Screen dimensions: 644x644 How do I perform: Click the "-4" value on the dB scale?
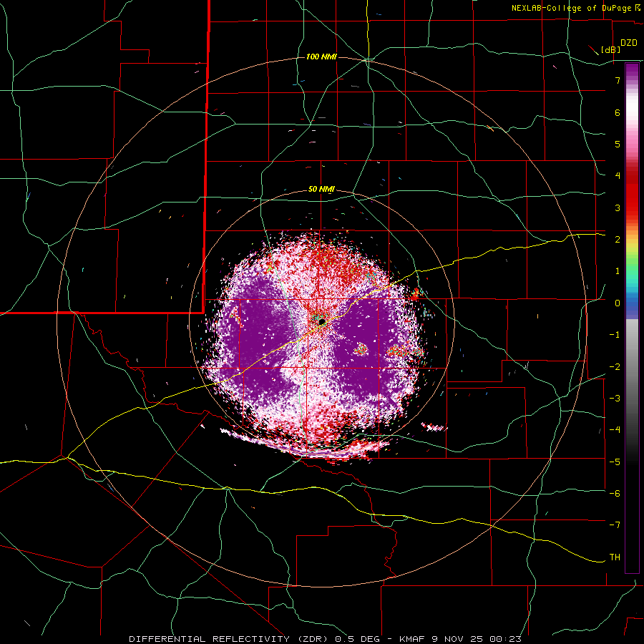click(x=615, y=430)
